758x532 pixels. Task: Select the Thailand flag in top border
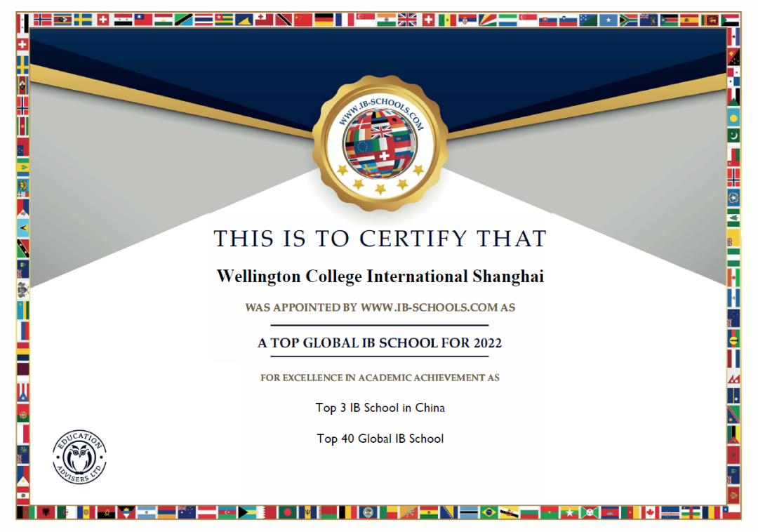tap(204, 20)
